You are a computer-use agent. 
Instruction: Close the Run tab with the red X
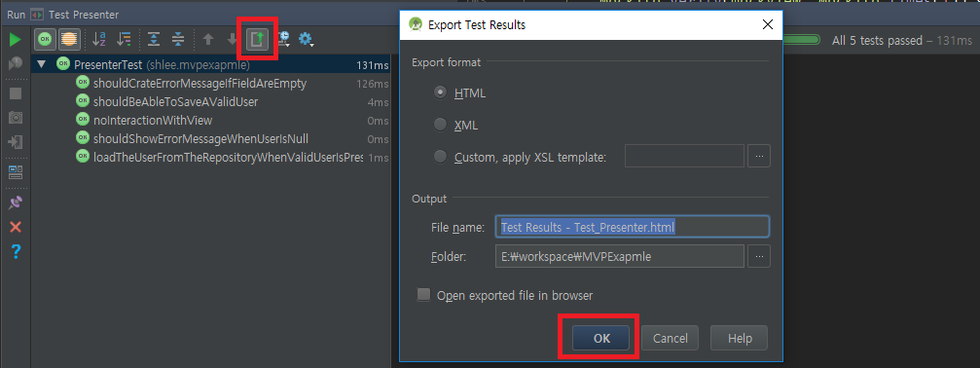(x=16, y=227)
